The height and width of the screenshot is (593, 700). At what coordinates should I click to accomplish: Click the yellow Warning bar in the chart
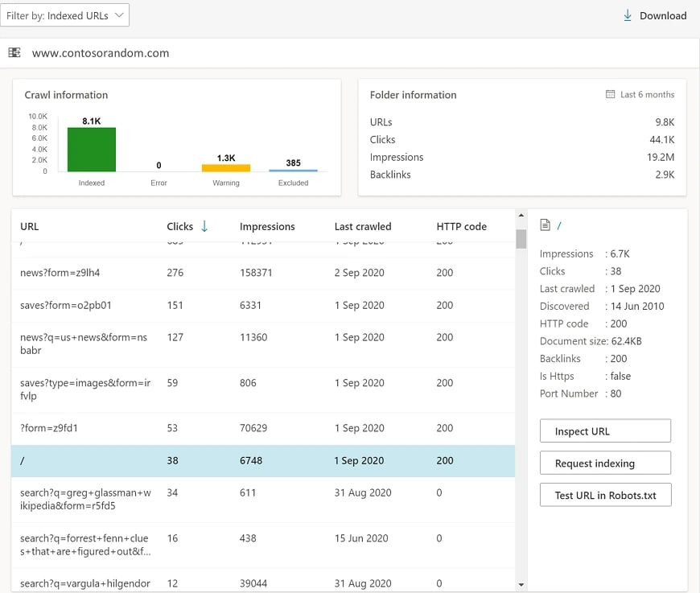225,169
